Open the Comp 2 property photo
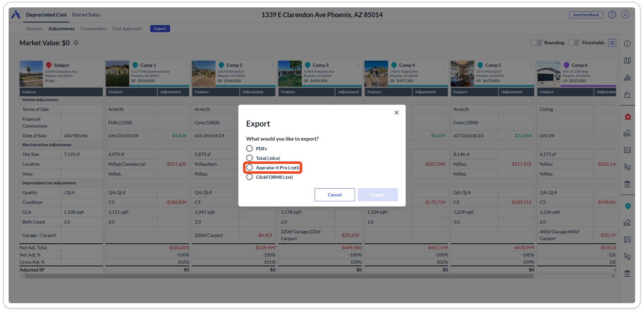The height and width of the screenshot is (313, 644). tap(204, 74)
